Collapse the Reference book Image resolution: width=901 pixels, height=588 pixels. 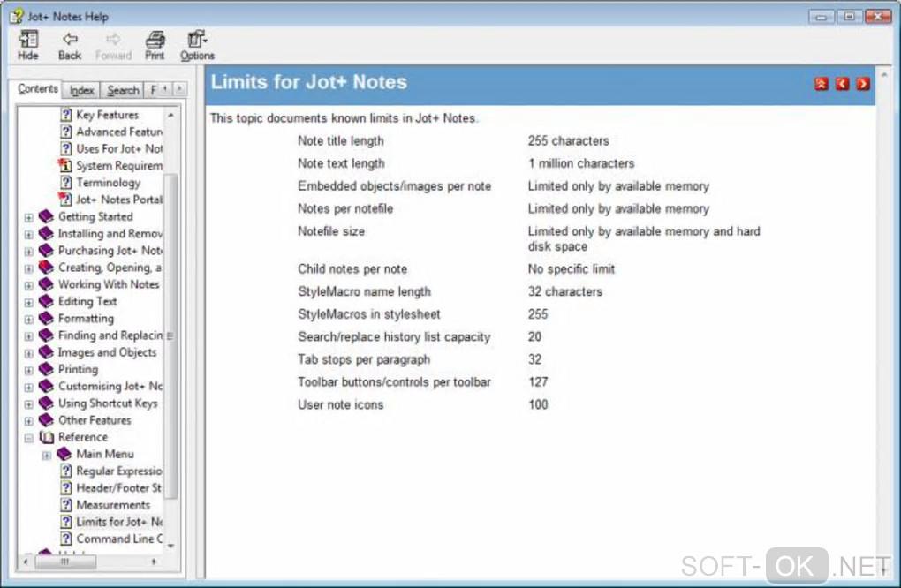click(29, 438)
